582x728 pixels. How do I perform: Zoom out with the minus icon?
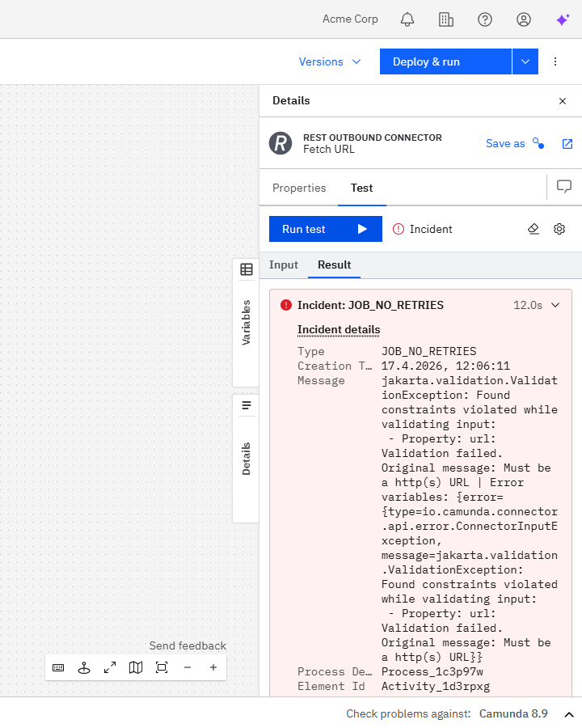pos(188,667)
